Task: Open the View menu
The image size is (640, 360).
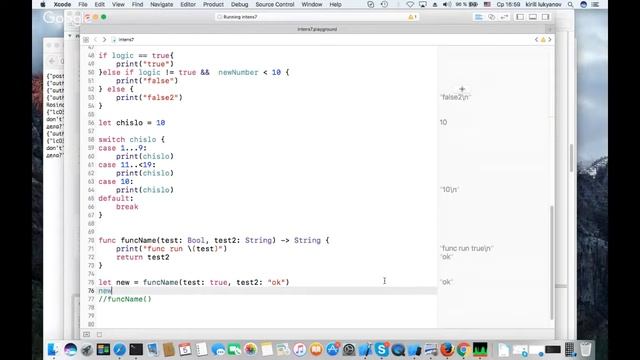Action: [x=118, y=4]
